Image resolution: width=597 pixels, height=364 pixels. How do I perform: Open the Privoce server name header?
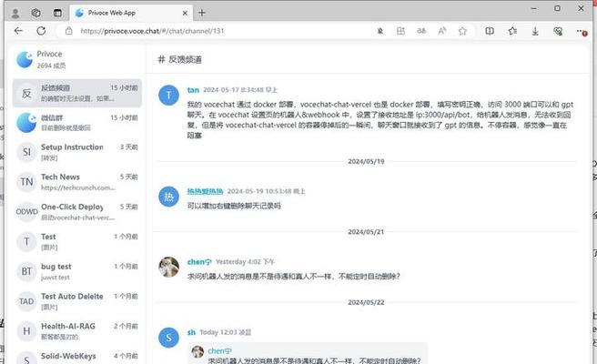coord(49,54)
